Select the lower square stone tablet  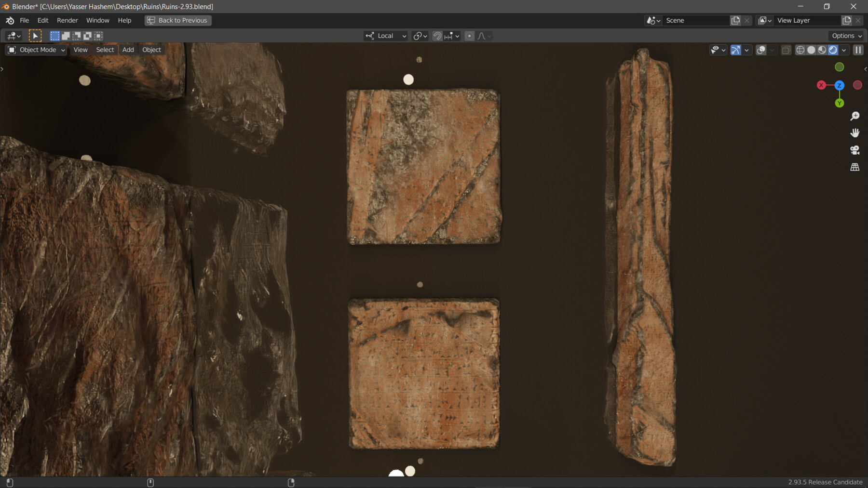coord(423,373)
